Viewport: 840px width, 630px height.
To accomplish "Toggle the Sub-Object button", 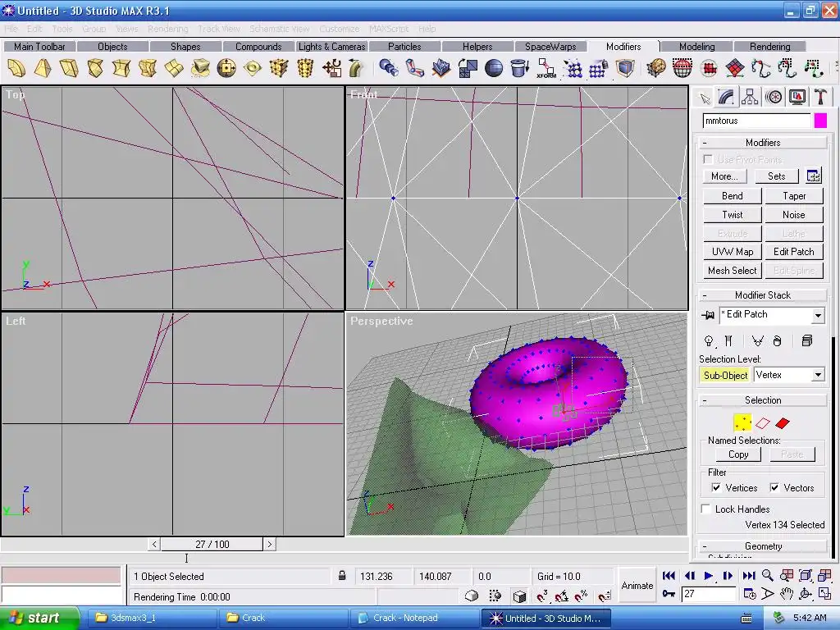I will pos(725,375).
